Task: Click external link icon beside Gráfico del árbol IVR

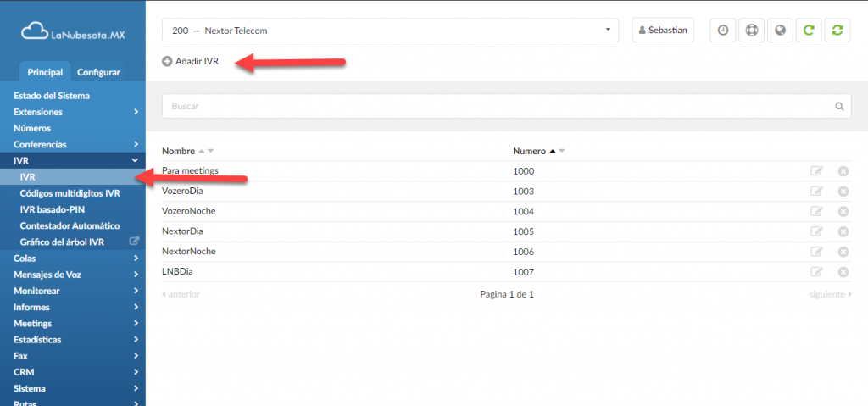Action: pyautogui.click(x=133, y=242)
